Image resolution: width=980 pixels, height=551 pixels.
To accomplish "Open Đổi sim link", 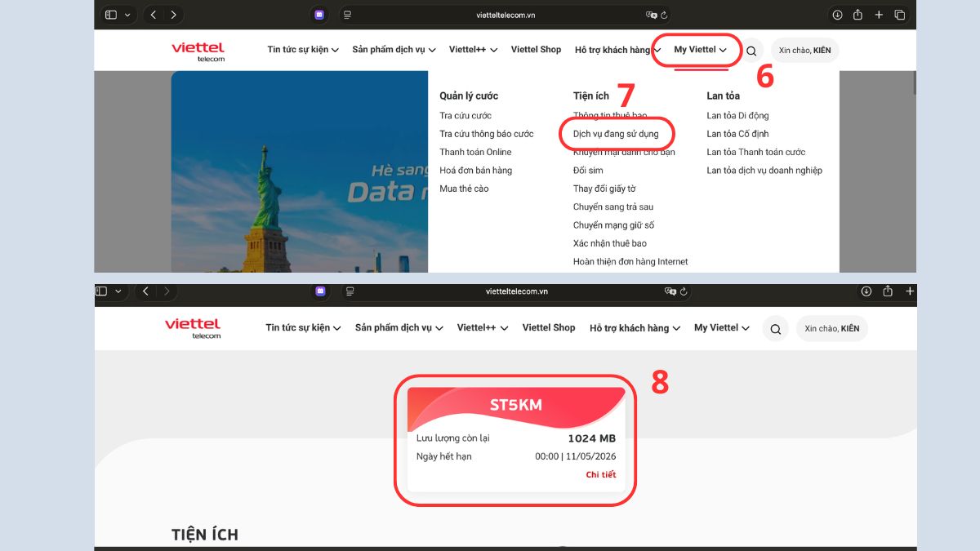I will click(x=588, y=171).
